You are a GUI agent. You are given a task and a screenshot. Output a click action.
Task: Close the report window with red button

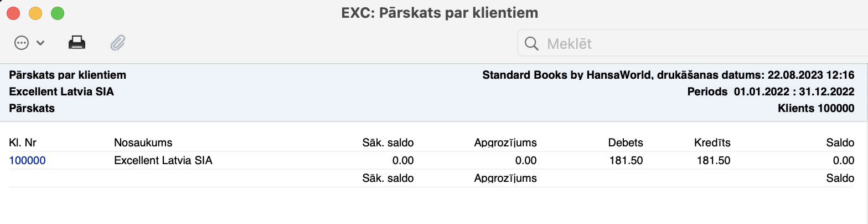pyautogui.click(x=13, y=13)
